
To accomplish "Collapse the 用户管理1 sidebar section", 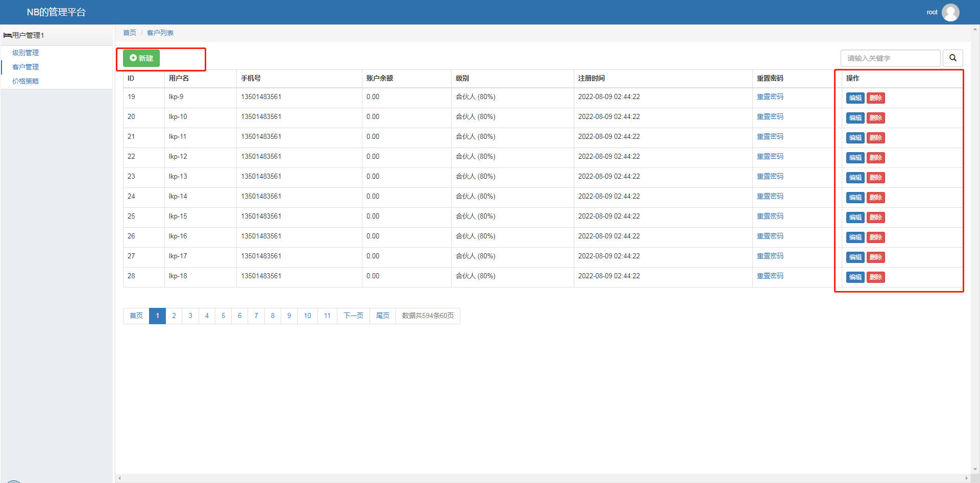I will pyautogui.click(x=56, y=35).
